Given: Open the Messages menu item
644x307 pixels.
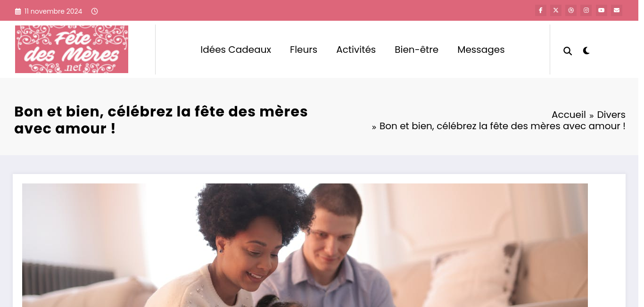Looking at the screenshot, I should pos(481,50).
